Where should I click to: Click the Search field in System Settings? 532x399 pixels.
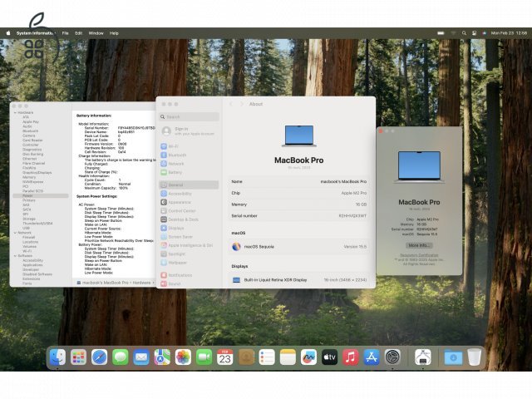click(189, 116)
